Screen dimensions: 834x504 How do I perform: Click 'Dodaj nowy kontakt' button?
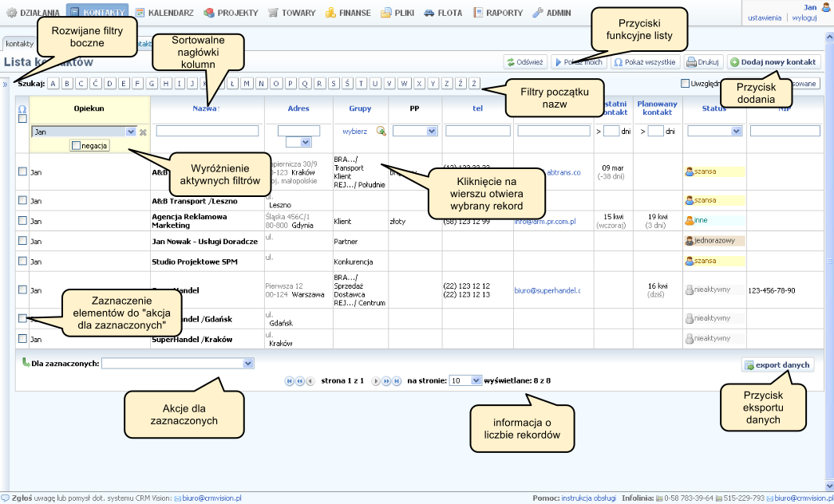pyautogui.click(x=773, y=61)
